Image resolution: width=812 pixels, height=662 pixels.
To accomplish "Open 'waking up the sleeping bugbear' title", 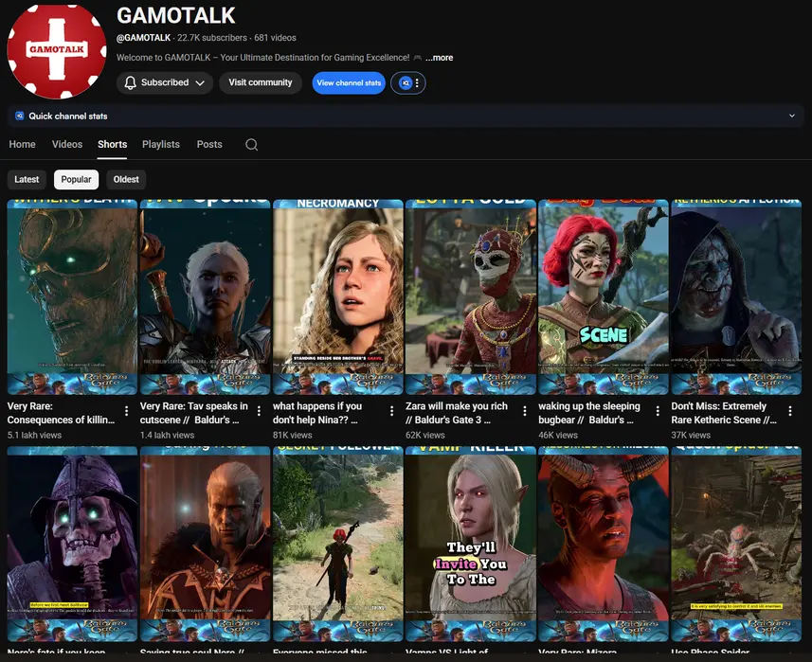I will (589, 413).
